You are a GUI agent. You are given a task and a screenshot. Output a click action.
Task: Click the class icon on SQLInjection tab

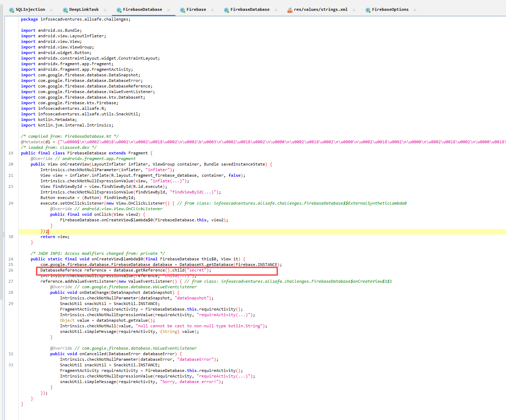(x=12, y=10)
